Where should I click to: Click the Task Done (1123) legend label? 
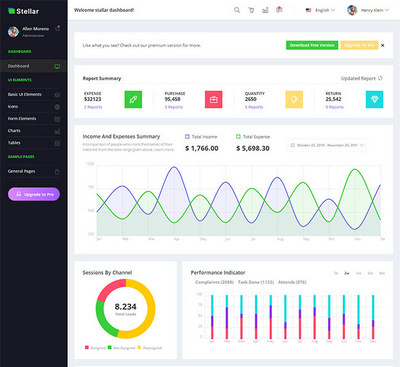pos(256,282)
